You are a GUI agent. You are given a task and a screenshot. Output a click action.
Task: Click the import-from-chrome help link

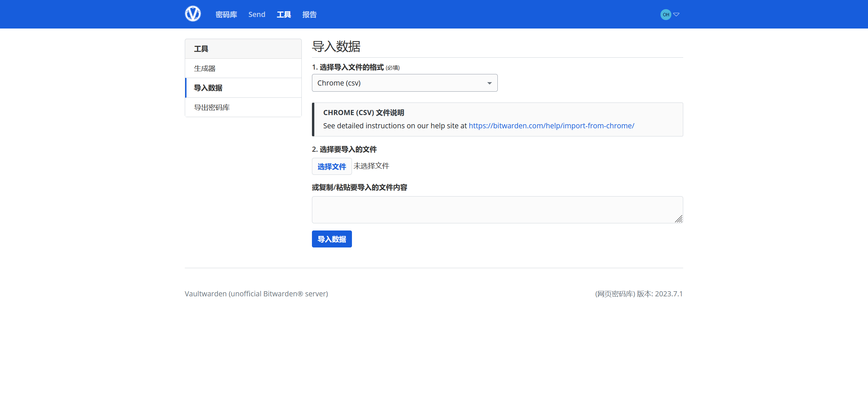click(x=551, y=125)
